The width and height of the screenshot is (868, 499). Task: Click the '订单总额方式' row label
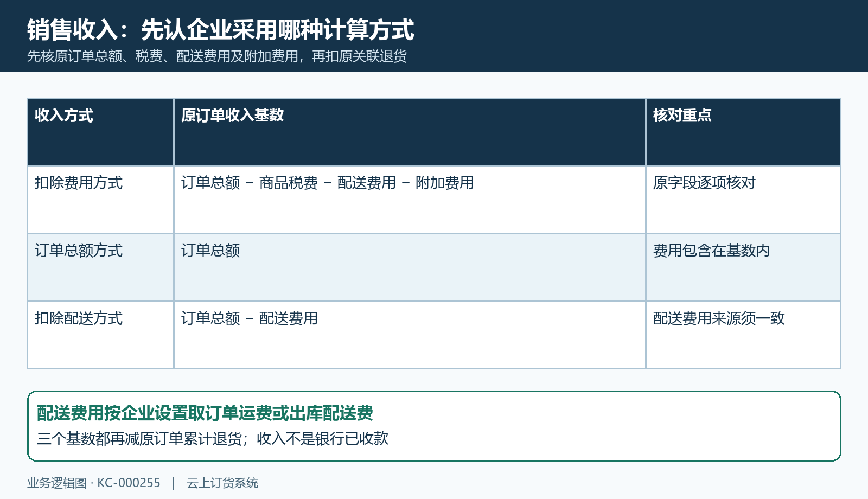(x=101, y=267)
